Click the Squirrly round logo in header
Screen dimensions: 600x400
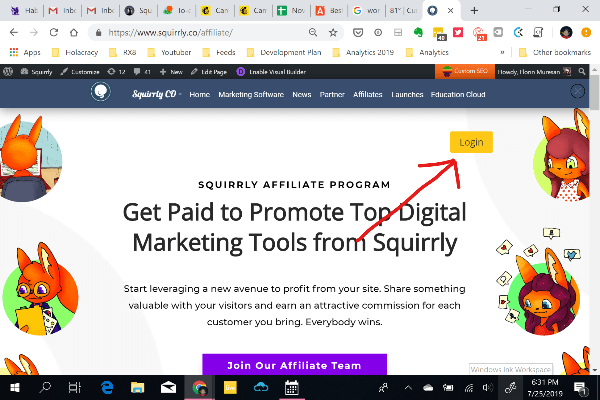point(101,92)
